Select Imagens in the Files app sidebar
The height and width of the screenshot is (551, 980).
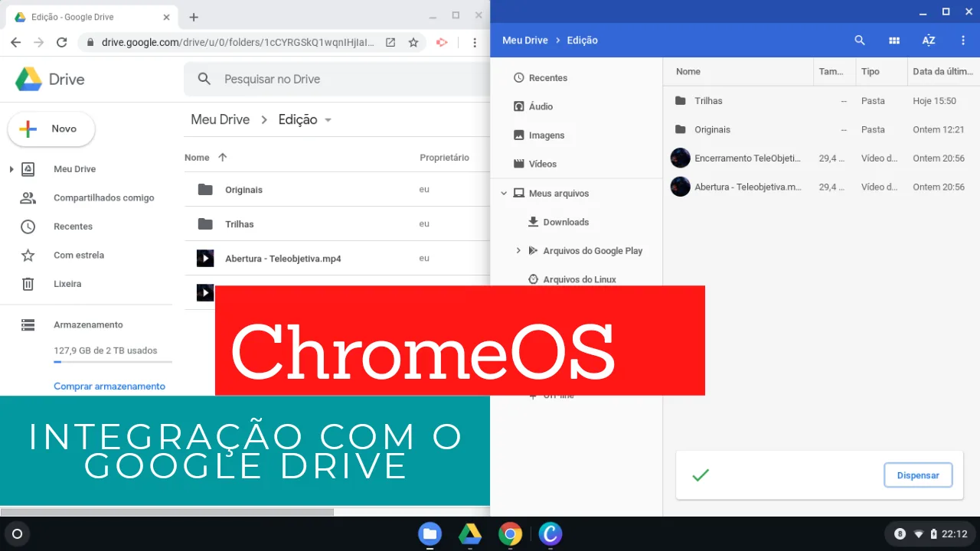[547, 135]
